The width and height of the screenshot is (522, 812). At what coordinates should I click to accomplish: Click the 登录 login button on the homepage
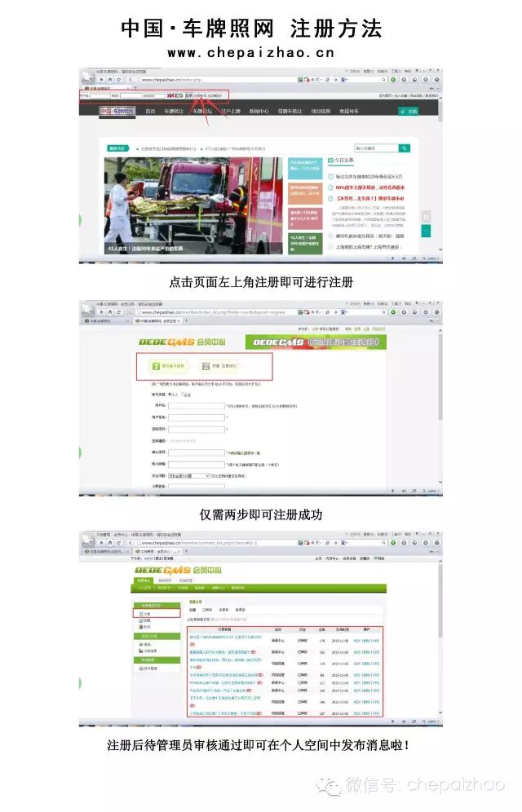(x=188, y=96)
